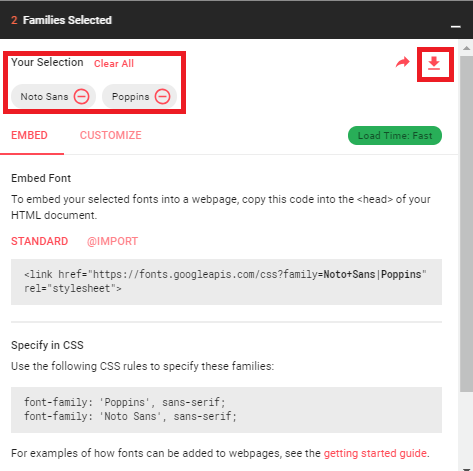Click the Poppins chip label
Viewport: 473px width, 471px height.
[x=130, y=97]
